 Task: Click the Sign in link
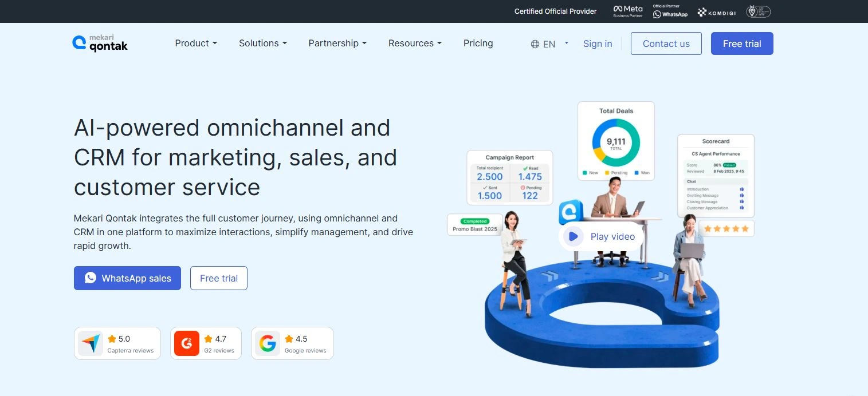pyautogui.click(x=598, y=43)
